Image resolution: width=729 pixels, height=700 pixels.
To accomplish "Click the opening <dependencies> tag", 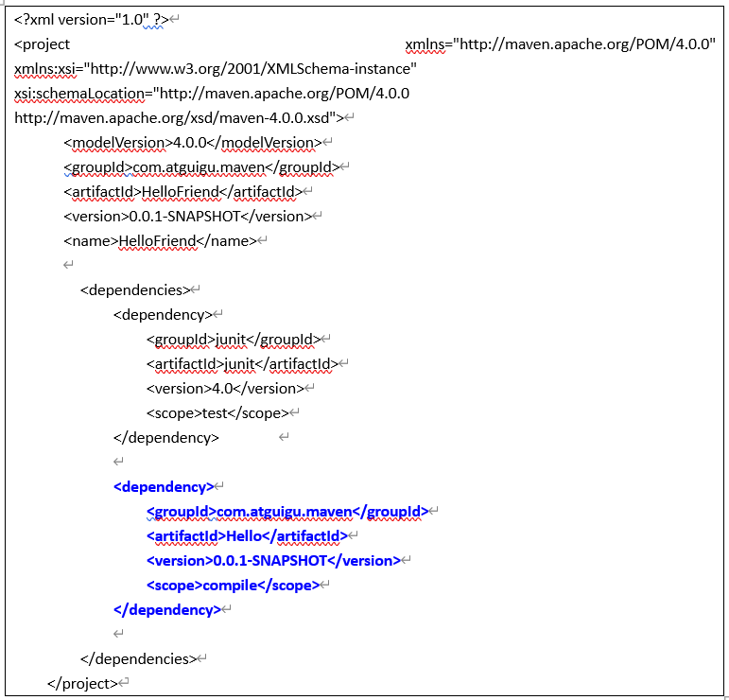I will click(135, 290).
